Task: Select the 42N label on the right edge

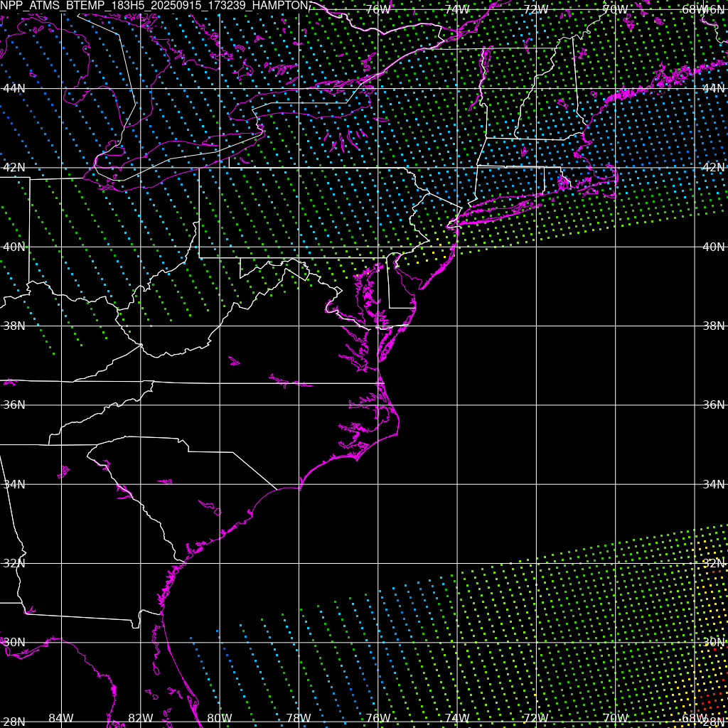Action: click(x=713, y=167)
